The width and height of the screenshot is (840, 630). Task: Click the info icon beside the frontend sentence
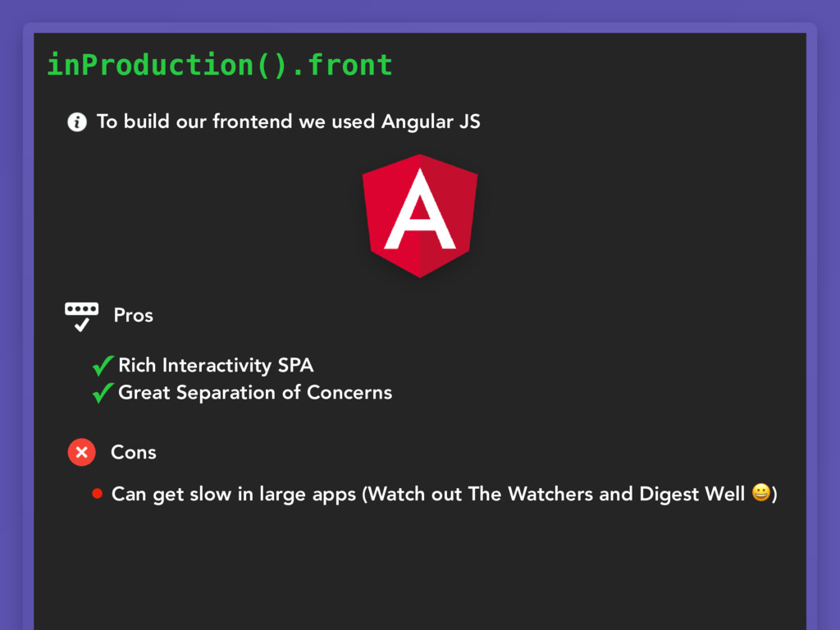(77, 122)
